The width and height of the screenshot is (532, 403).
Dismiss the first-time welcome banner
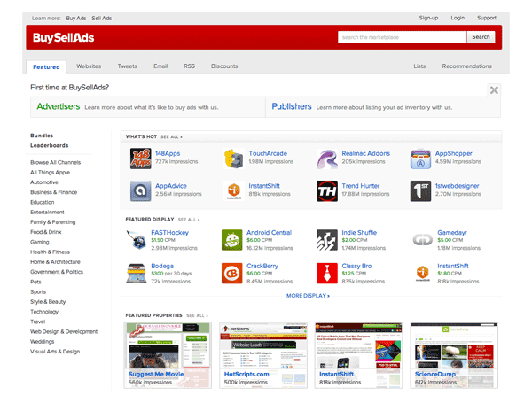494,90
